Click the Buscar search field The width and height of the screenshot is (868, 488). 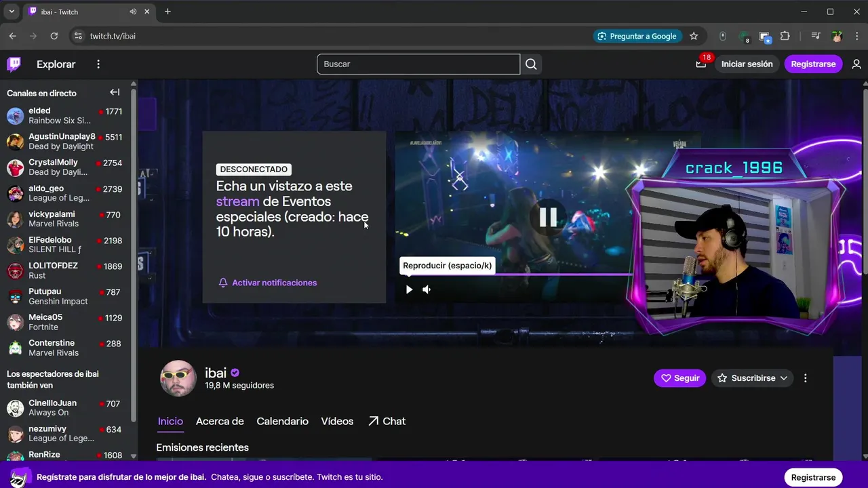point(418,64)
